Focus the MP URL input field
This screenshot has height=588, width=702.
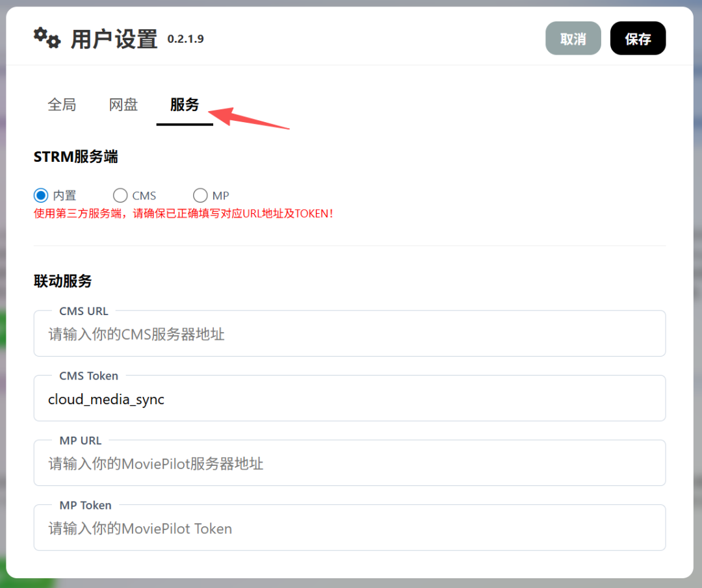pyautogui.click(x=350, y=463)
